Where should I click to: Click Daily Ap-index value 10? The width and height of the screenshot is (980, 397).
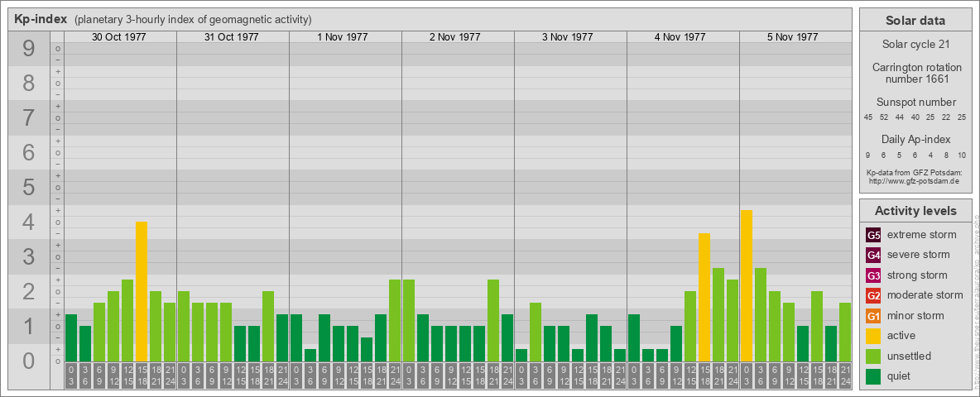click(962, 155)
